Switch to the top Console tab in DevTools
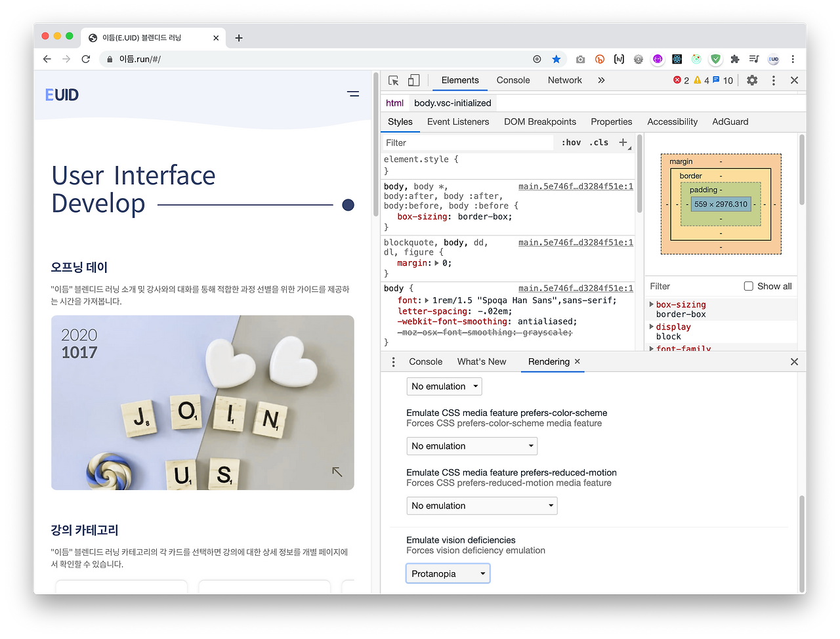The width and height of the screenshot is (840, 639). point(513,80)
